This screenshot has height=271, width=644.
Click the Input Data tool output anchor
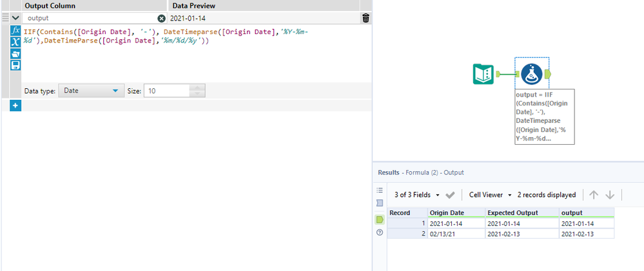point(498,74)
